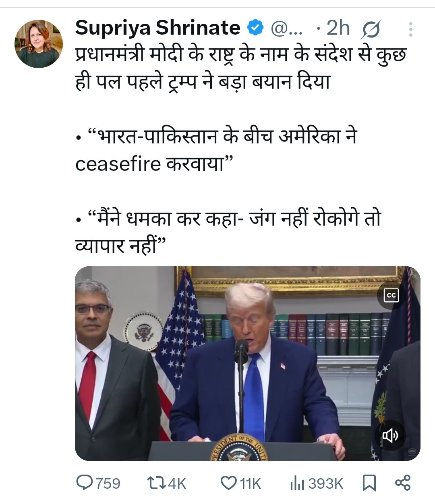Viewport: 435px width, 504px height.
Task: Open the truncated @ username handle
Action: (x=288, y=28)
